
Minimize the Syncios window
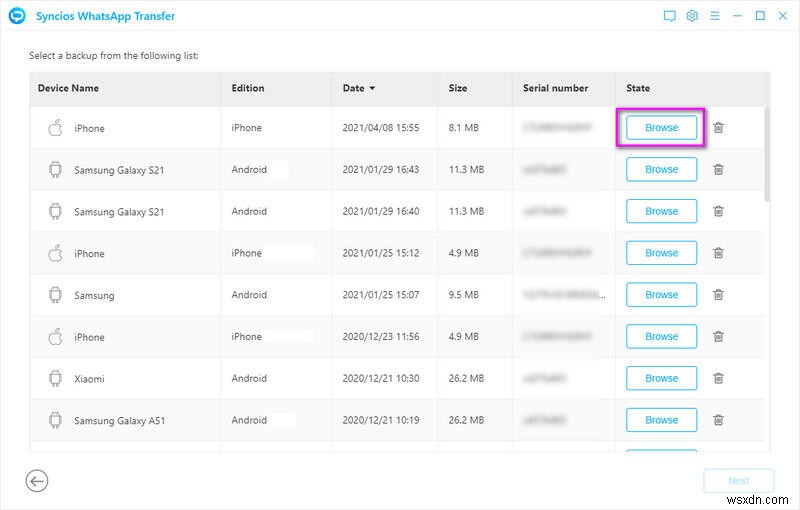pyautogui.click(x=737, y=16)
